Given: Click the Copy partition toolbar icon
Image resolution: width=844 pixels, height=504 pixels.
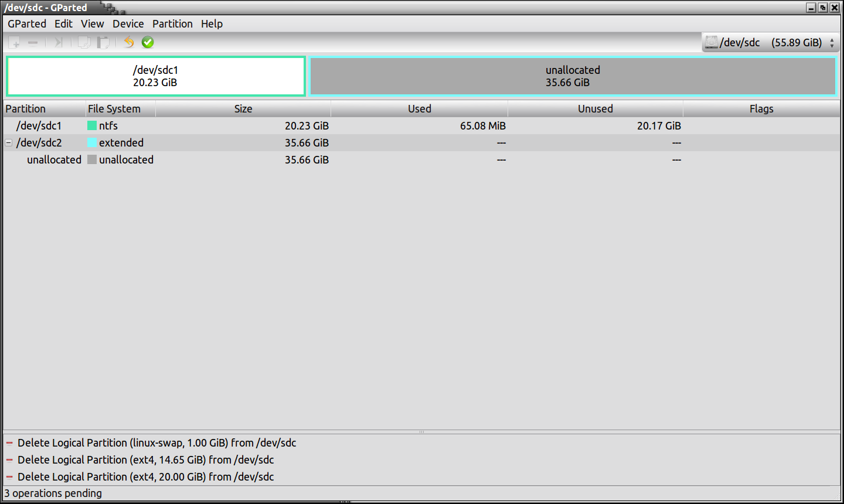Looking at the screenshot, I should pyautogui.click(x=84, y=42).
